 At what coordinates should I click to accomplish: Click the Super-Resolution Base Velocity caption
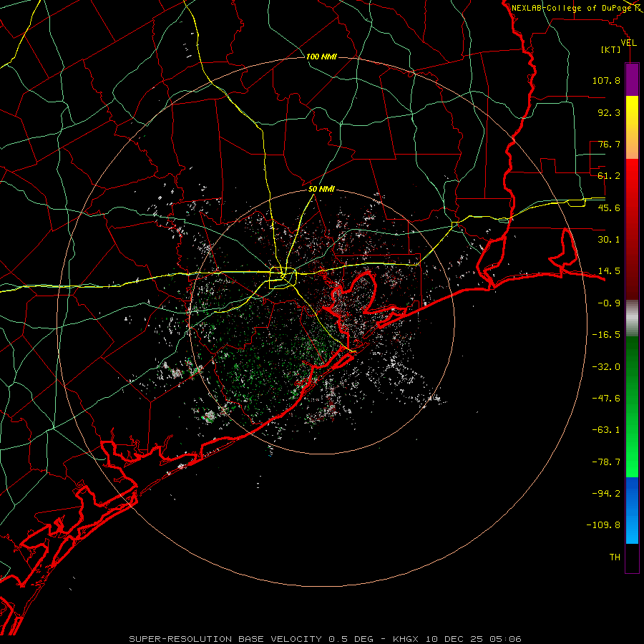click(325, 639)
